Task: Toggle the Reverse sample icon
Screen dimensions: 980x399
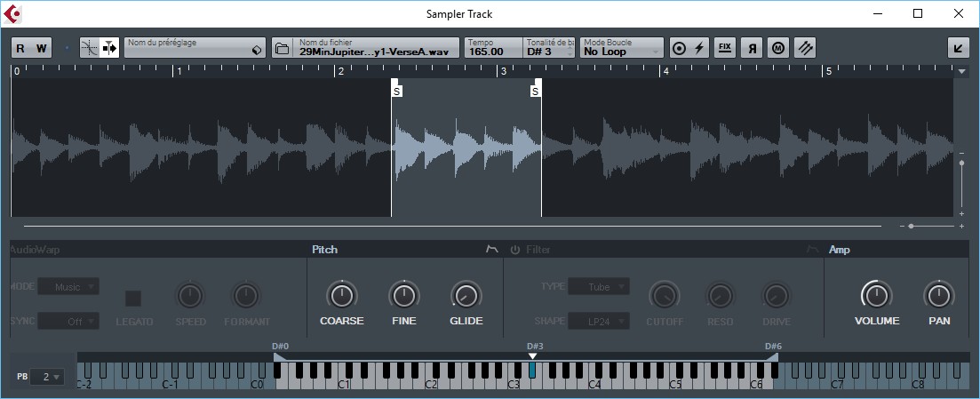Action: tap(752, 47)
